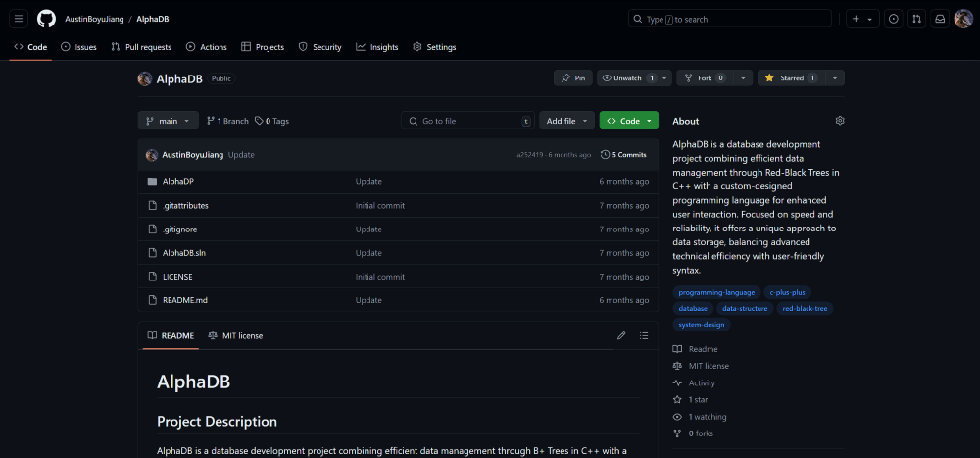Edit repository details with gear icon
Viewport: 980px width, 458px height.
[840, 121]
